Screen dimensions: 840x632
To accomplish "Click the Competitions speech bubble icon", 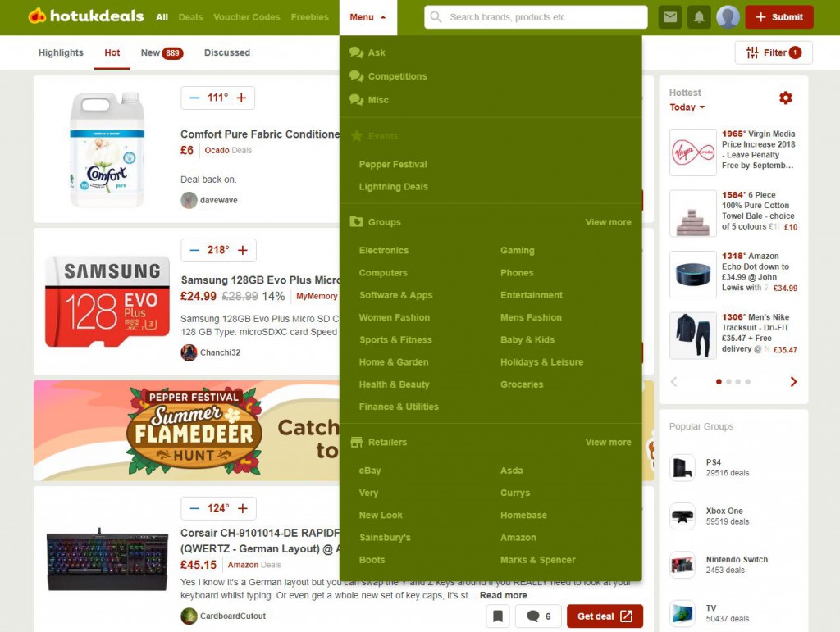I will pos(356,76).
